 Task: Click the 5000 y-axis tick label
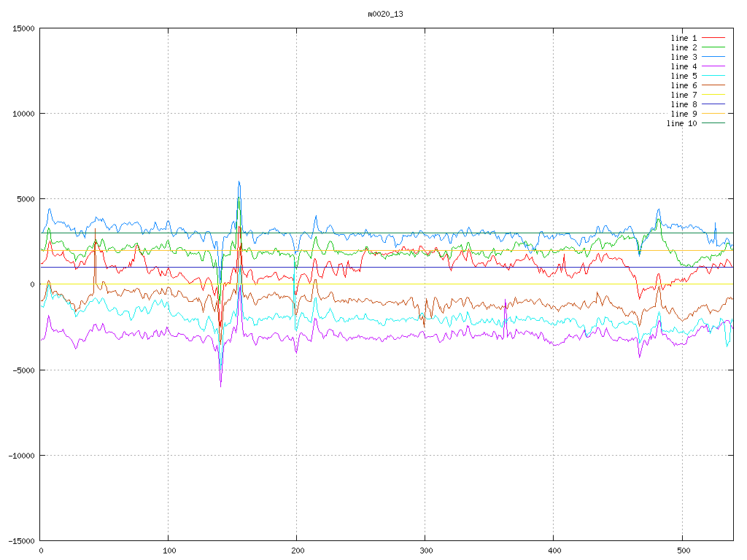pos(24,199)
